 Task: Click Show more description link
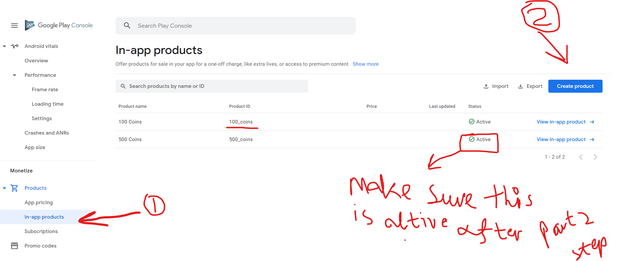[x=365, y=64]
